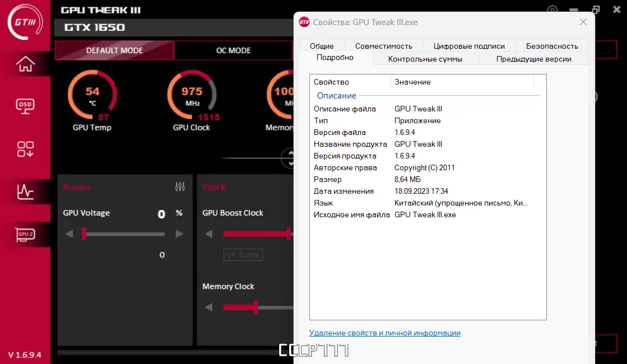Open the Безопасность tab
Screen dimensions: 627x364
(x=552, y=46)
